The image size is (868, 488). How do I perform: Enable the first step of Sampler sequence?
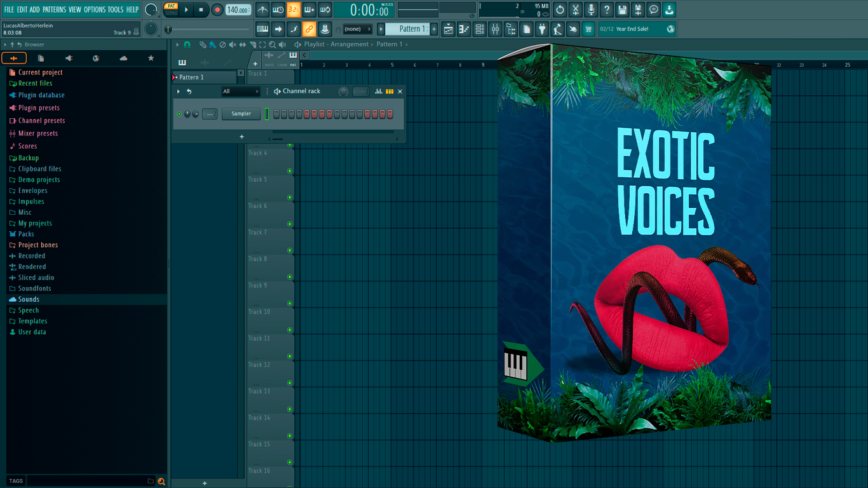tap(276, 114)
